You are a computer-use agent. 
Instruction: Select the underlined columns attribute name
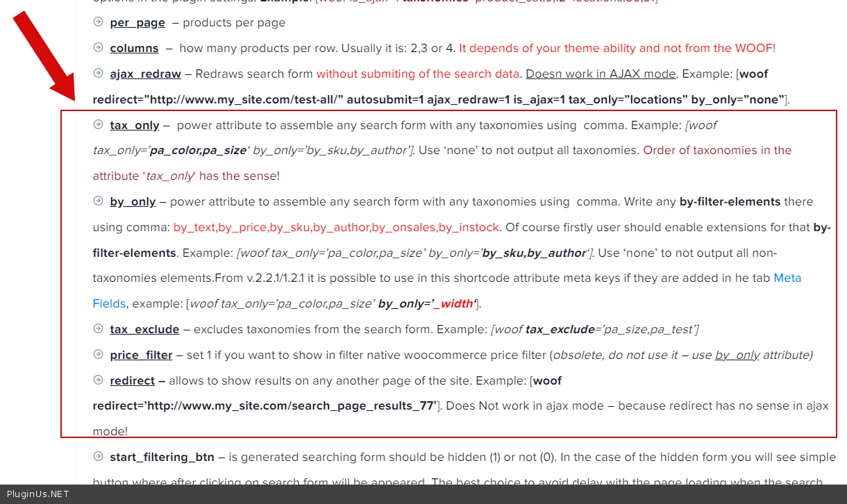[x=134, y=49]
